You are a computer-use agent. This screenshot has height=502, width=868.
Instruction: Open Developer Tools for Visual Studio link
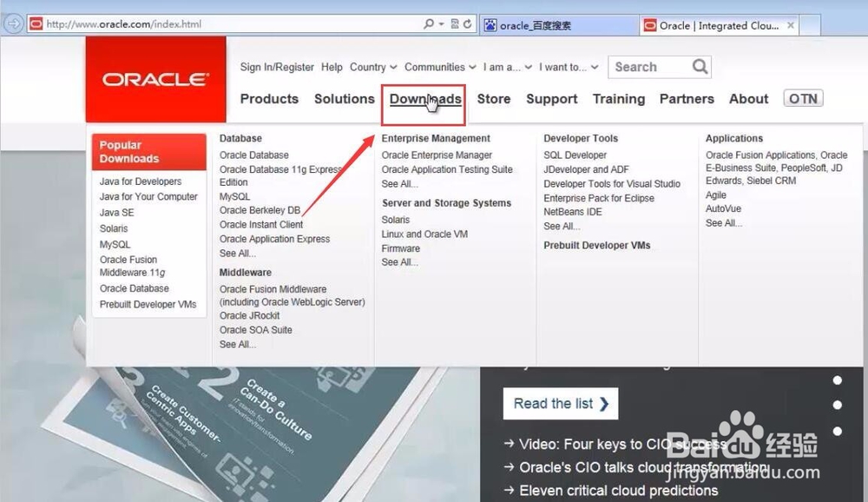coord(612,184)
